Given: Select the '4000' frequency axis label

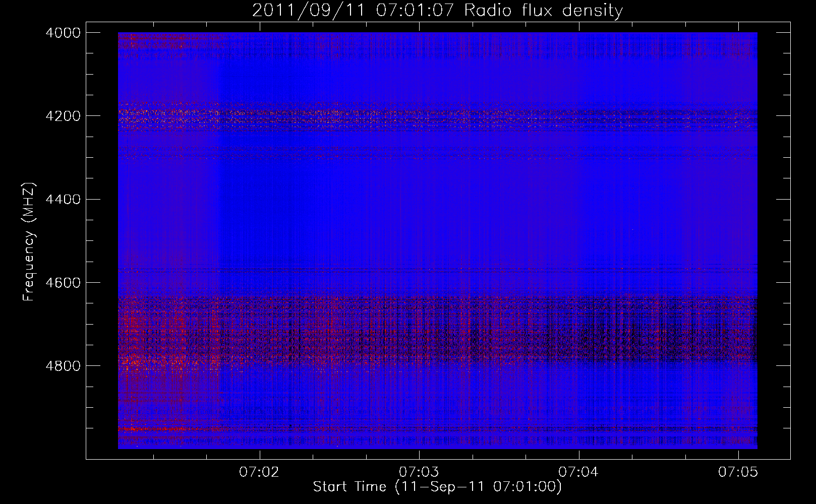Looking at the screenshot, I should click(63, 33).
